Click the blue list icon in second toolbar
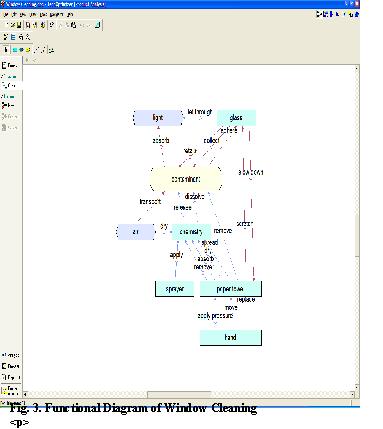Image resolution: width=383 pixels, height=429 pixels. click(13, 37)
